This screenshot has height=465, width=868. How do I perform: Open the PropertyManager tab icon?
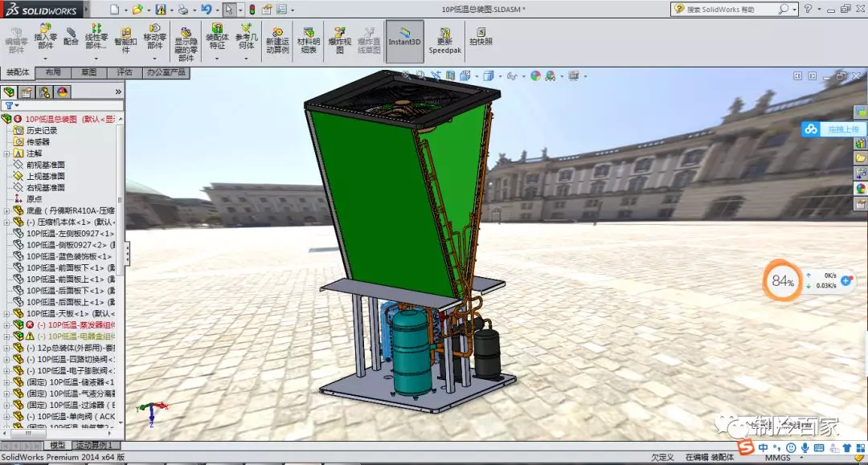pos(27,92)
